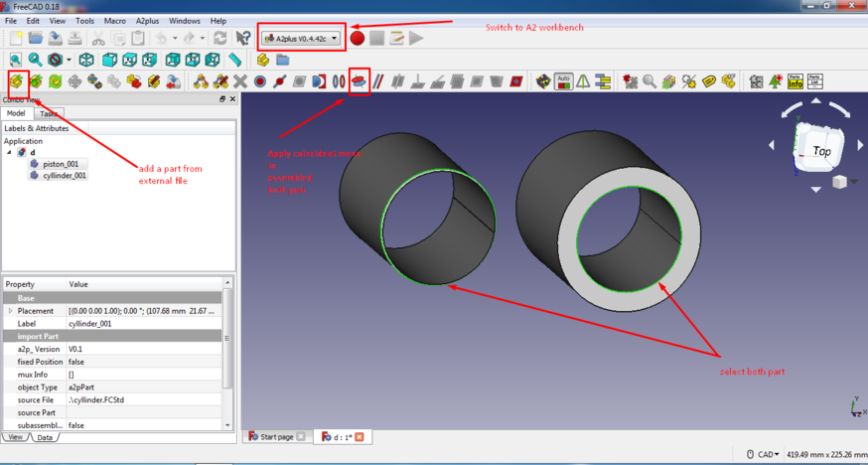This screenshot has width=868, height=465.
Task: Click green Update imported parts icon
Action: pyautogui.click(x=55, y=81)
